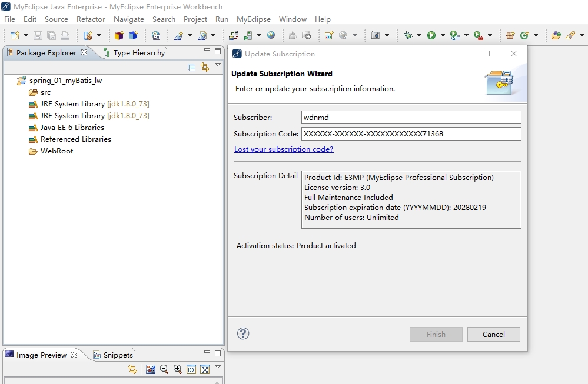The image size is (588, 384).
Task: Click the help question mark icon
Action: coord(243,333)
